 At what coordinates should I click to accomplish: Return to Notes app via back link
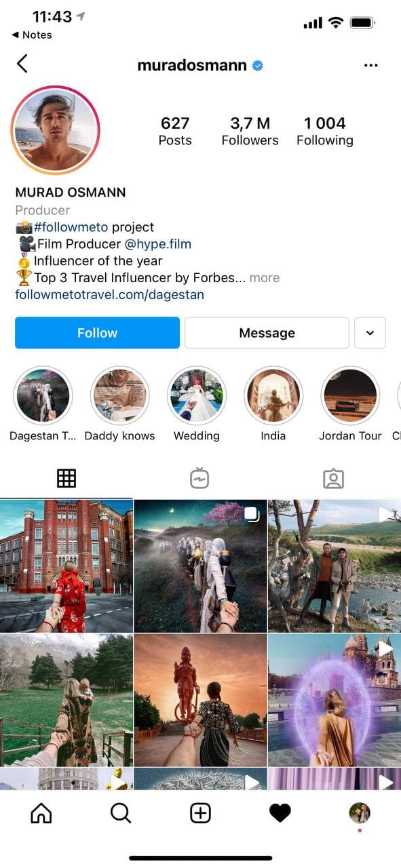coord(32,35)
